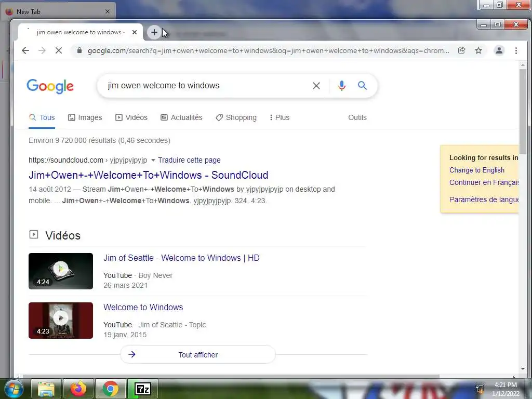Click the grayed forward navigation arrow
Viewport: 532px width, 399px height.
[42, 50]
